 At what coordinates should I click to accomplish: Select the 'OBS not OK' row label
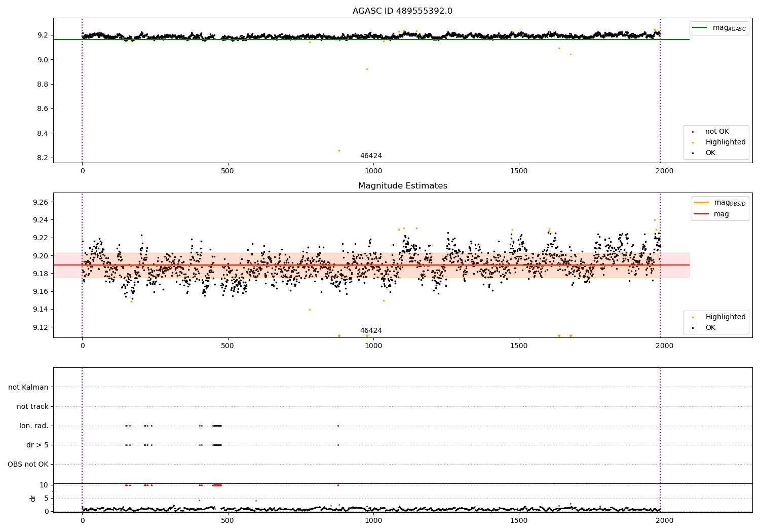click(x=28, y=464)
